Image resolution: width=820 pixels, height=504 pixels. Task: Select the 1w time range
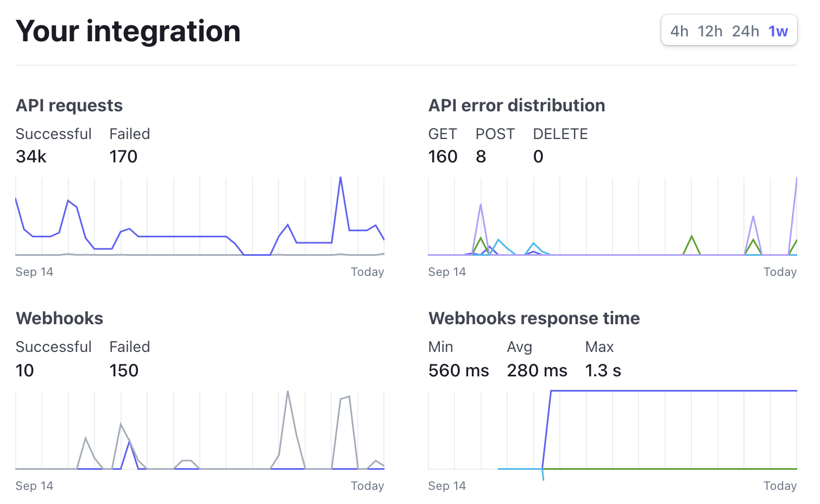pos(778,31)
